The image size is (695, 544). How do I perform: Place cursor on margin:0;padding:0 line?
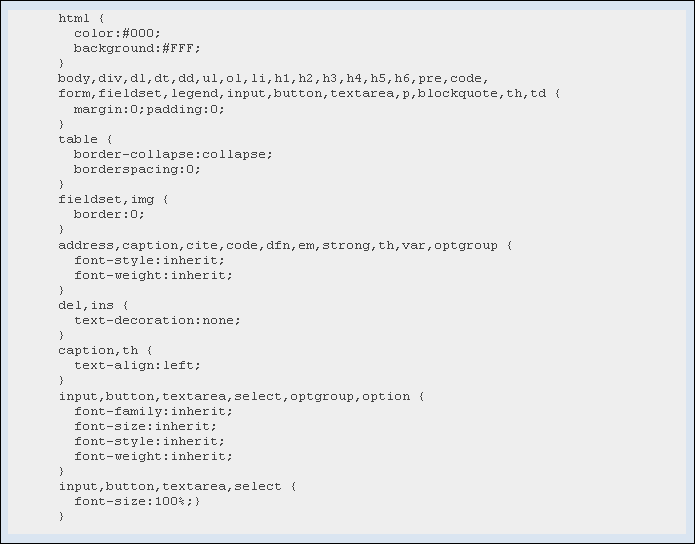[149, 109]
